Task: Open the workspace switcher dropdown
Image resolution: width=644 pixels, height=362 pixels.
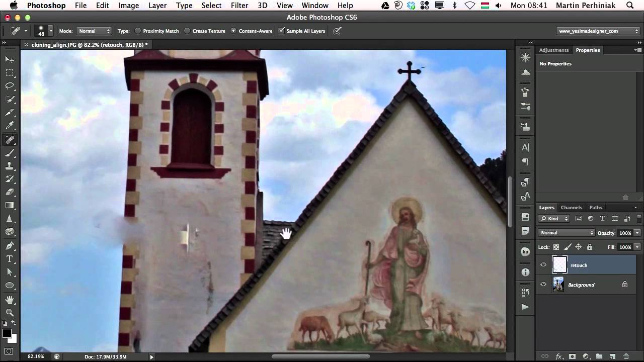Action: click(x=598, y=31)
